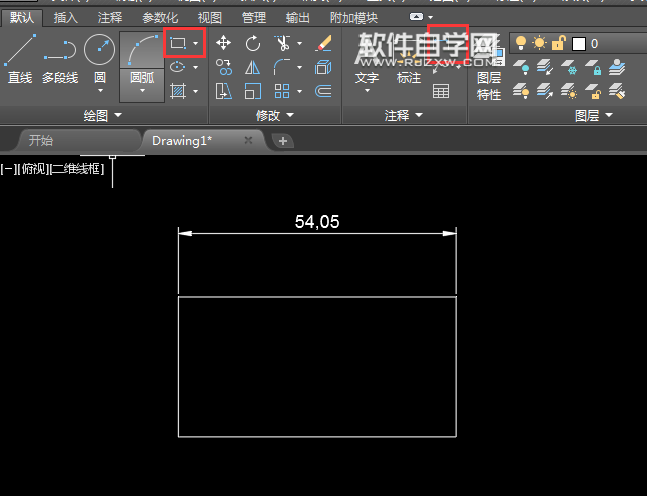The image size is (647, 496).
Task: Select the Copy tool icon
Action: pyautogui.click(x=223, y=67)
